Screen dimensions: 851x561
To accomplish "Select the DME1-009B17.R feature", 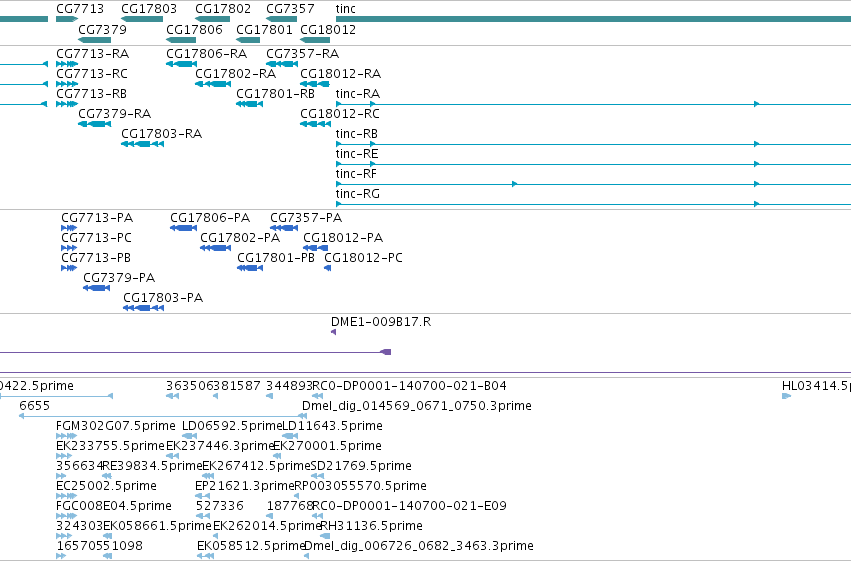I will 381,322.
